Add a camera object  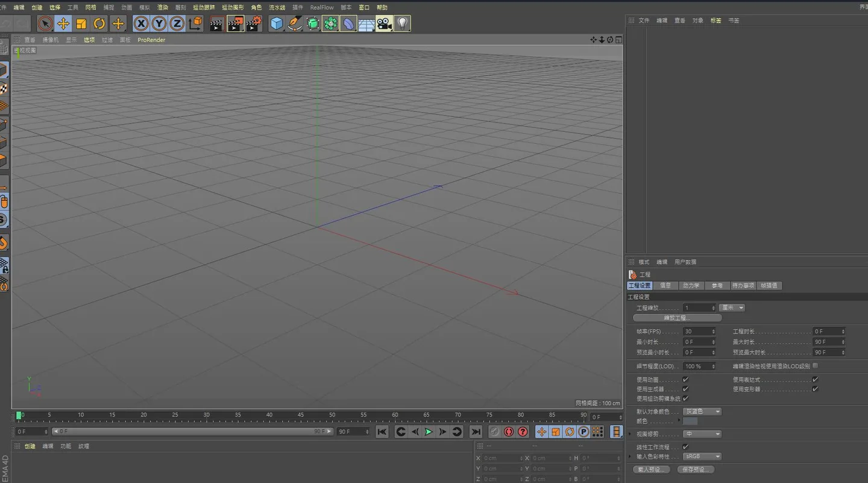(x=384, y=24)
